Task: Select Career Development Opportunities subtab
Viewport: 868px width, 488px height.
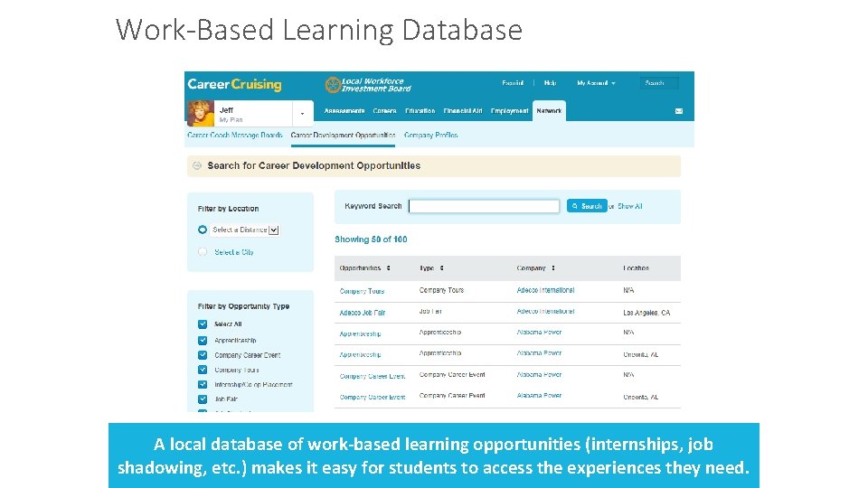Action: click(x=344, y=135)
